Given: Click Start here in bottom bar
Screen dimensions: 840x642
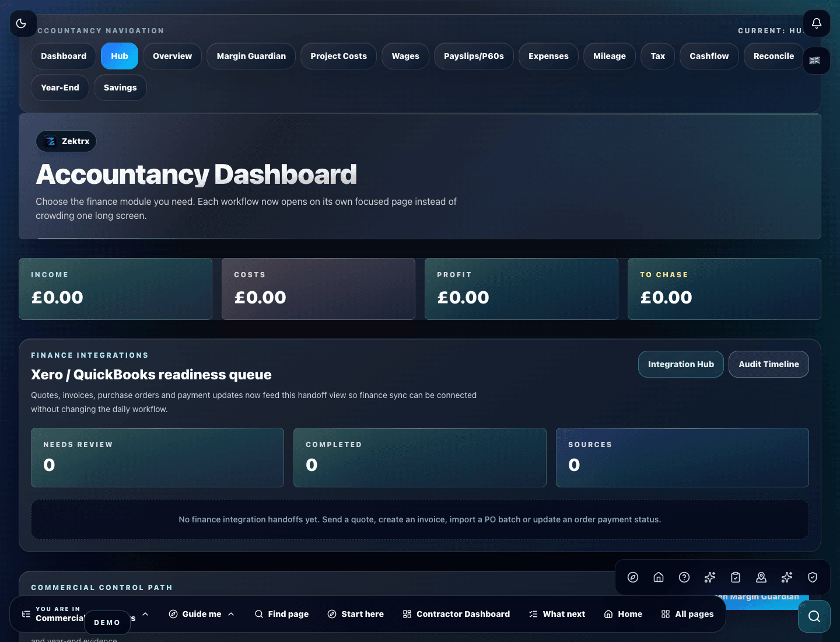Looking at the screenshot, I should click(356, 614).
